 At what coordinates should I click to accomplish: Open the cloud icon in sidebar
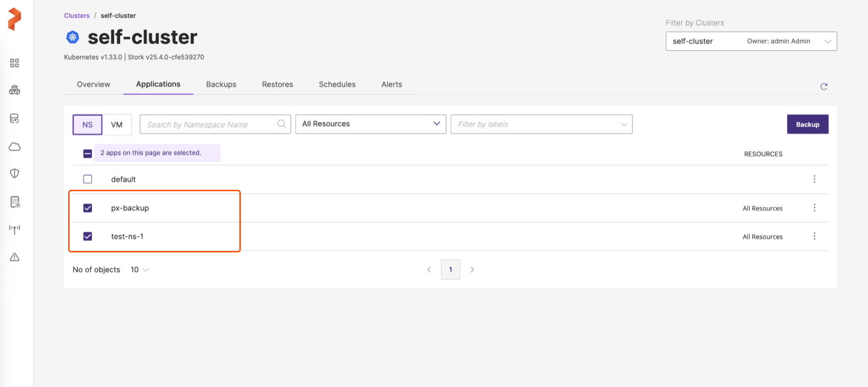click(x=14, y=147)
